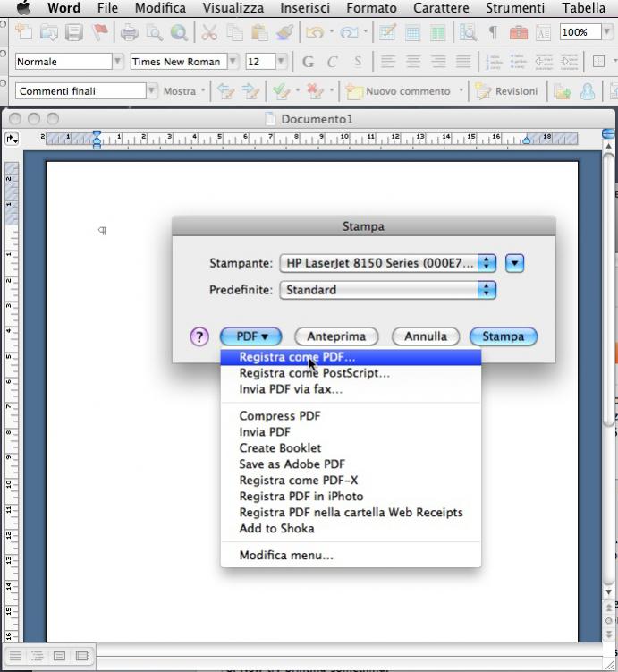
Task: Click the reviewer person icon
Action: coord(588,91)
